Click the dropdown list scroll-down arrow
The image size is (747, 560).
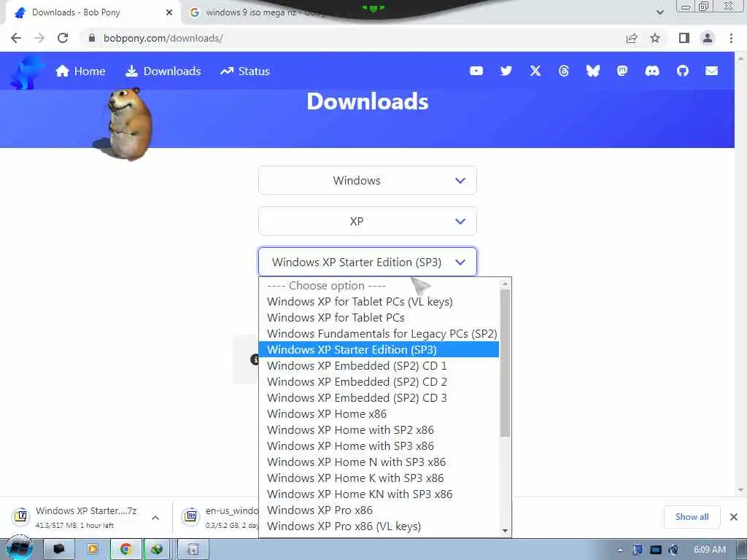tap(505, 531)
